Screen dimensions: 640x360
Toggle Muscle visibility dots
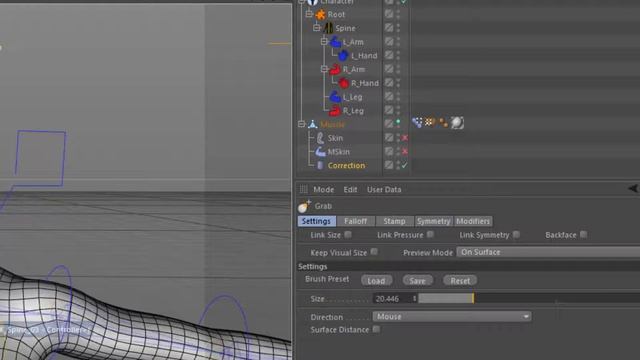[398, 124]
